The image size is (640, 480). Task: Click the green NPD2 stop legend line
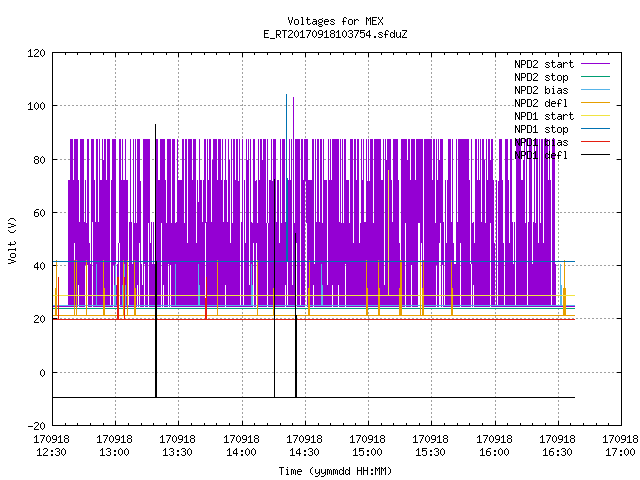click(595, 76)
